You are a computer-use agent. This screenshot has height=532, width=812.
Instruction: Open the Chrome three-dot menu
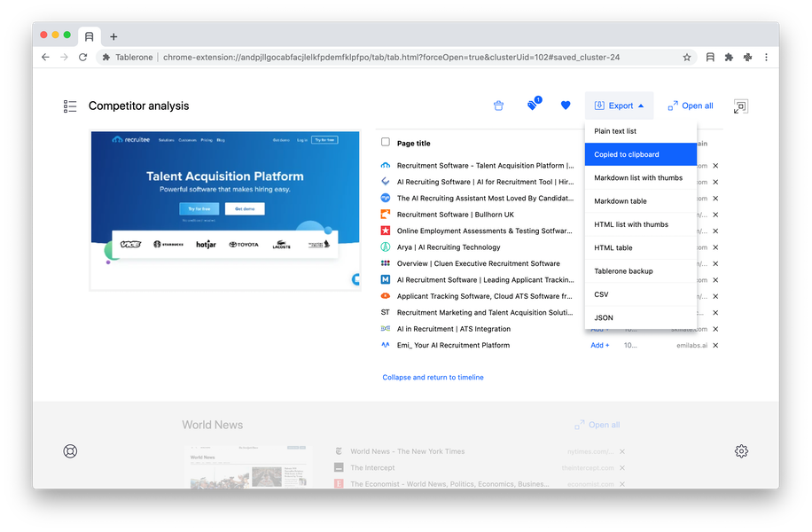pos(766,57)
